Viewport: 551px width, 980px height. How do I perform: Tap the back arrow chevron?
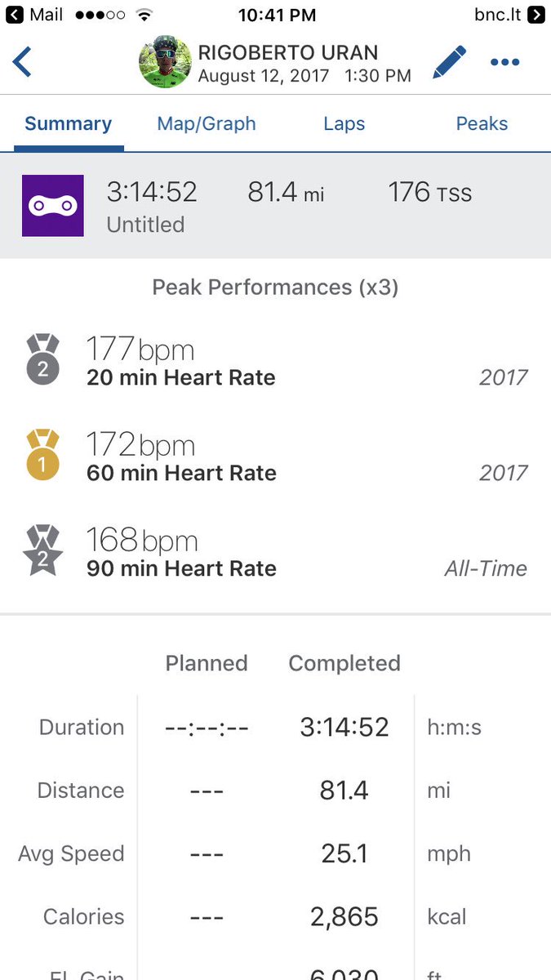click(22, 62)
